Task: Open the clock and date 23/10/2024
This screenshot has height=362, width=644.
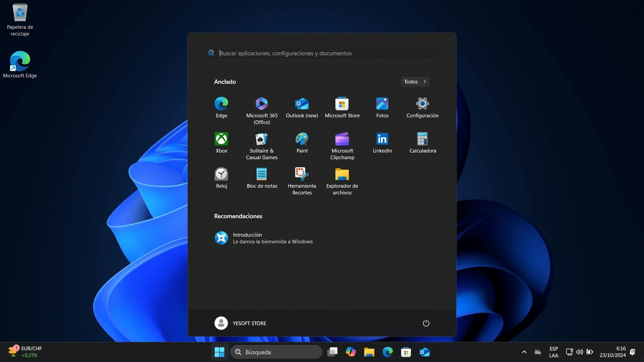Action: [x=613, y=352]
